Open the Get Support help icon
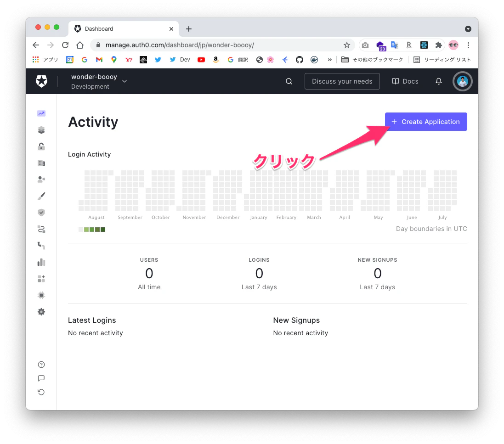 (41, 364)
